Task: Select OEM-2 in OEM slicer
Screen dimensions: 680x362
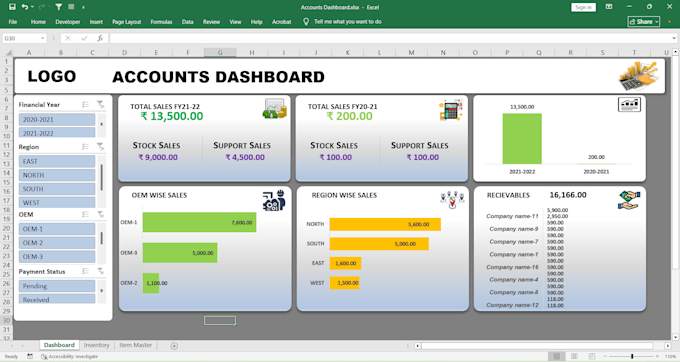Action: [57, 243]
